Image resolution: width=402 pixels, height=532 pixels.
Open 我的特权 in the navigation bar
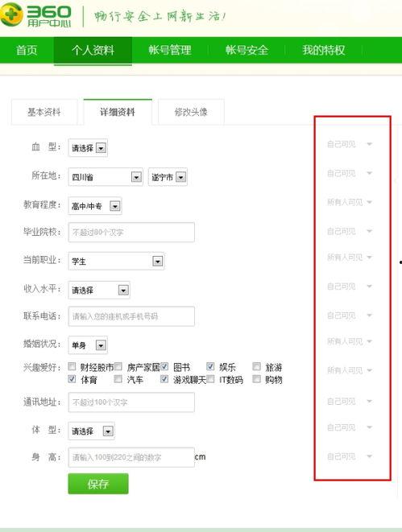click(x=324, y=50)
